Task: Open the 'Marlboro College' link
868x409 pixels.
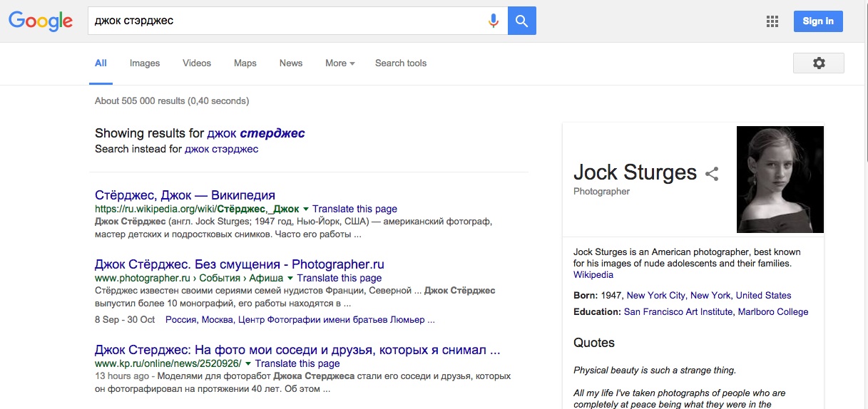Action: point(773,311)
